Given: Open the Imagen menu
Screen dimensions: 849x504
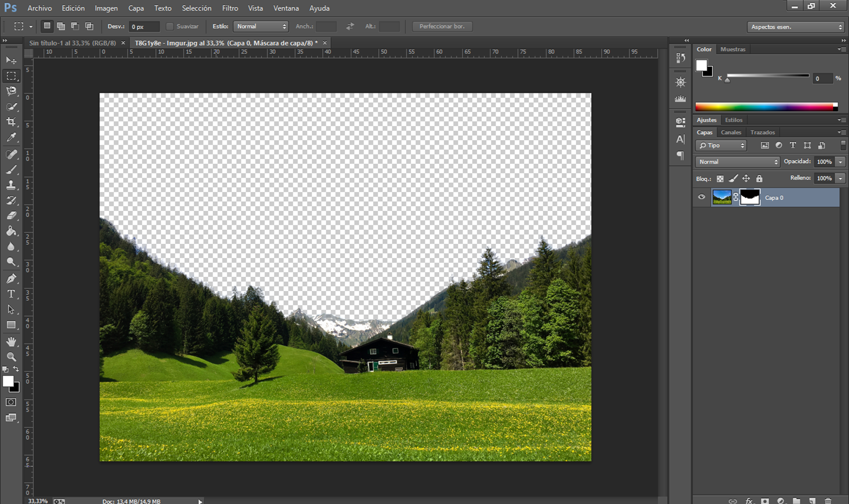Looking at the screenshot, I should [106, 8].
